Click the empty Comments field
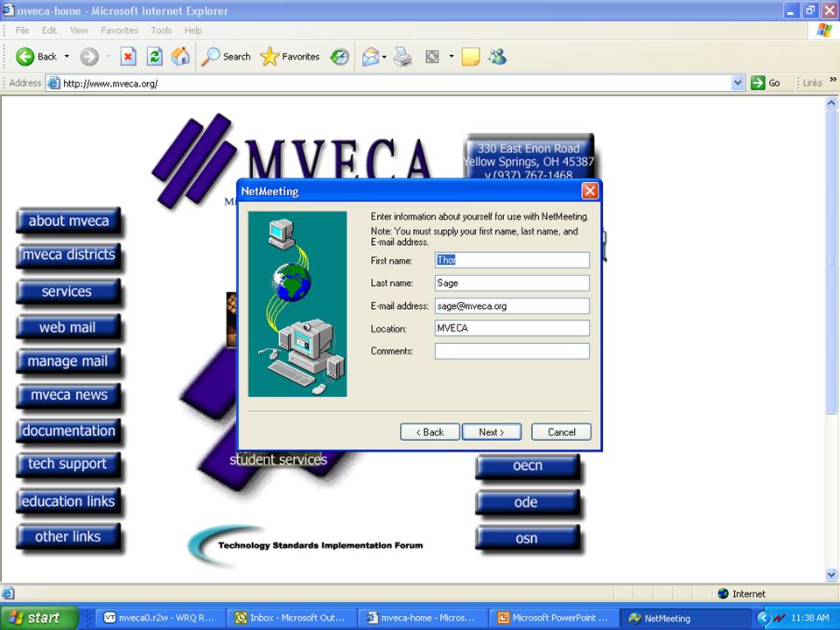The width and height of the screenshot is (840, 630). click(x=512, y=352)
